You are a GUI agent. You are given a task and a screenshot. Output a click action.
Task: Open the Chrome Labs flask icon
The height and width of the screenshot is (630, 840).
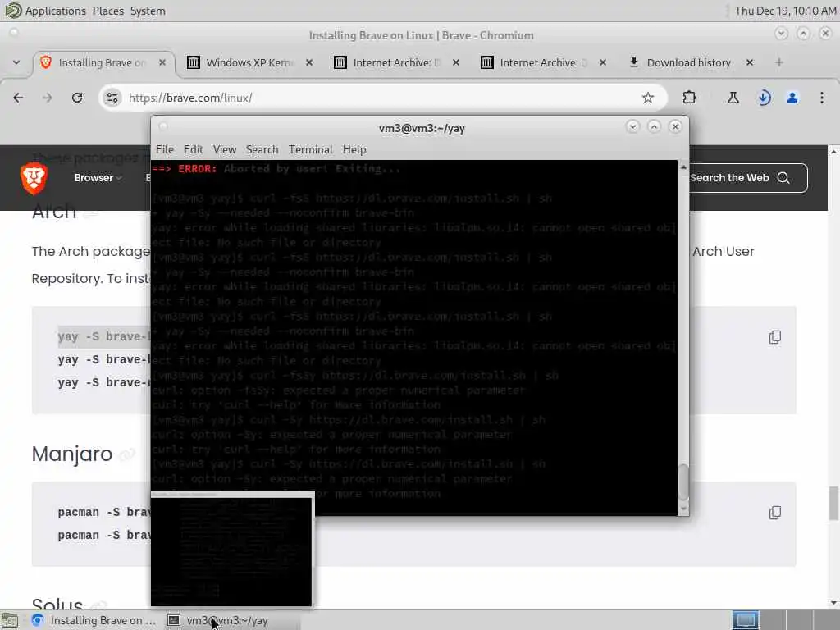coord(733,98)
